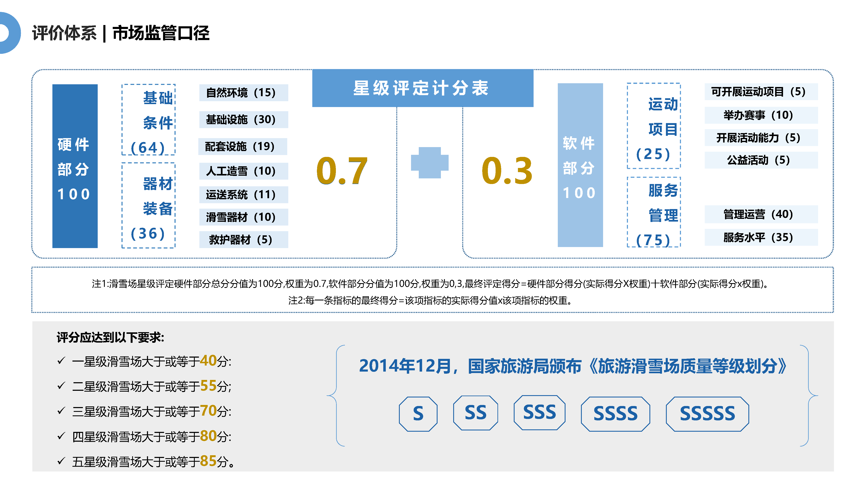Click the light blue 软件部分 100 block
This screenshot has width=868, height=488.
pos(580,165)
